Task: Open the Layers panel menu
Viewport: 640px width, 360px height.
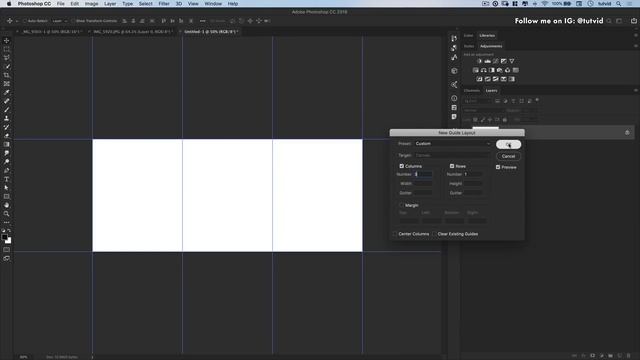Action: tap(636, 91)
